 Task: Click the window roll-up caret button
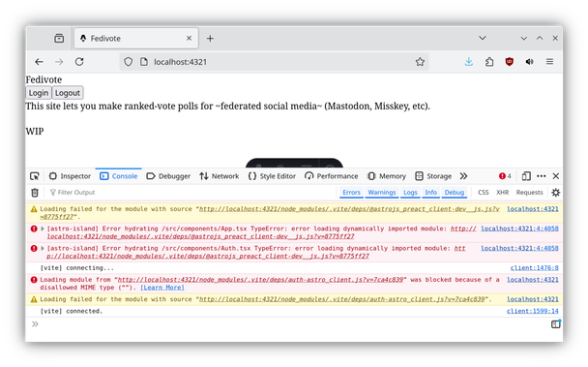coord(540,38)
